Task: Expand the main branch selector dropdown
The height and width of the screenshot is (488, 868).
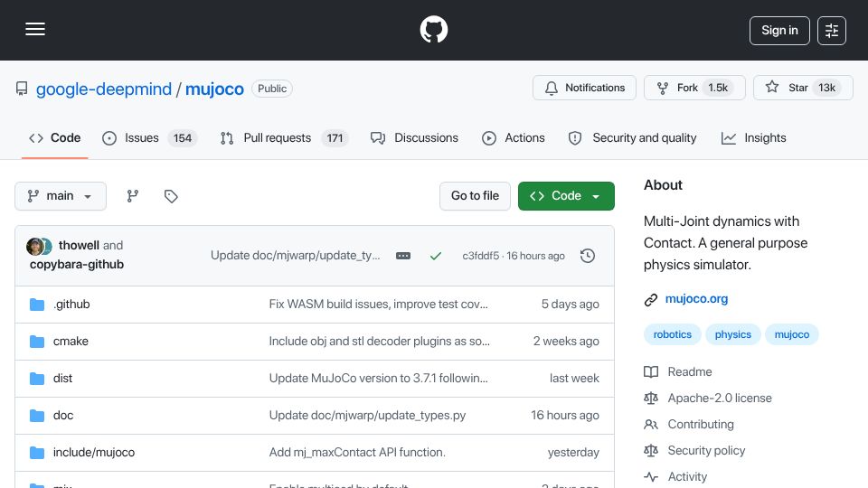Action: (x=61, y=196)
